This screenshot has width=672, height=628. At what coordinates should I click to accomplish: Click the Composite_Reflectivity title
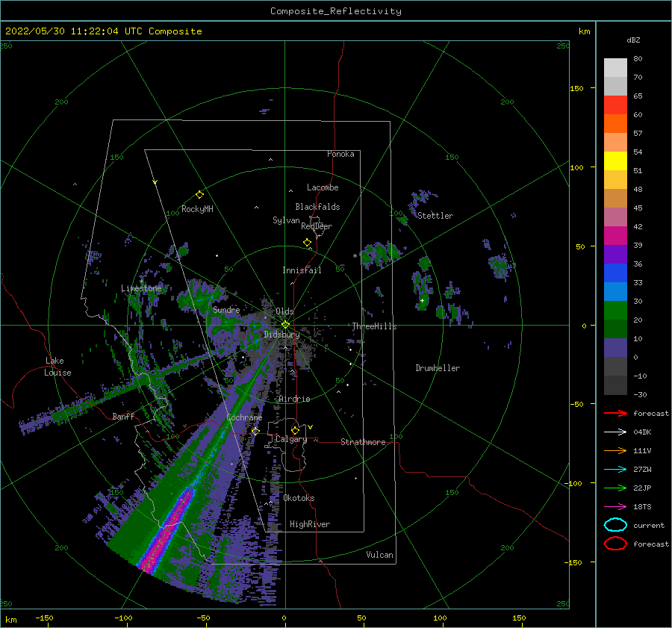(336, 11)
